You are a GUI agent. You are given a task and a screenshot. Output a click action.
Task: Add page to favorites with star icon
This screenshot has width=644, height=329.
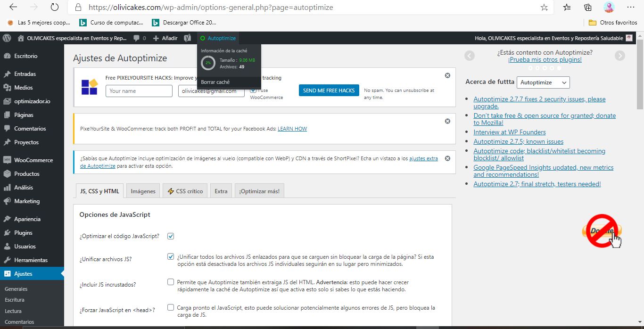[544, 8]
